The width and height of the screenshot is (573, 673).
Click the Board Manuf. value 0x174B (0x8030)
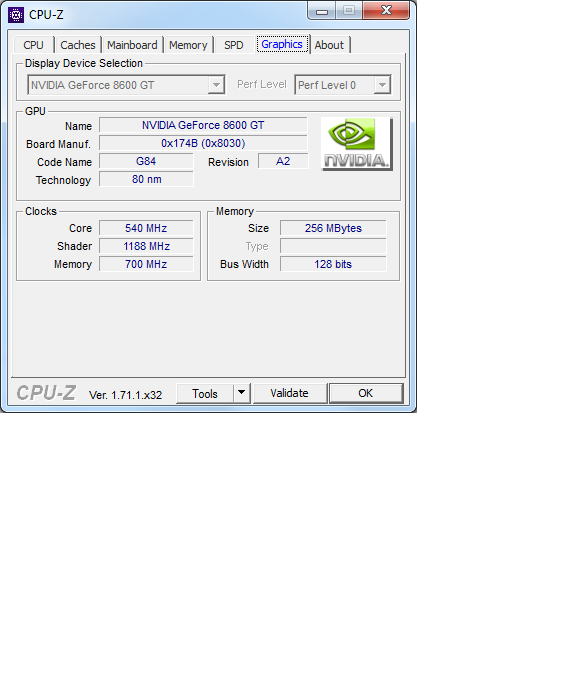tap(203, 143)
